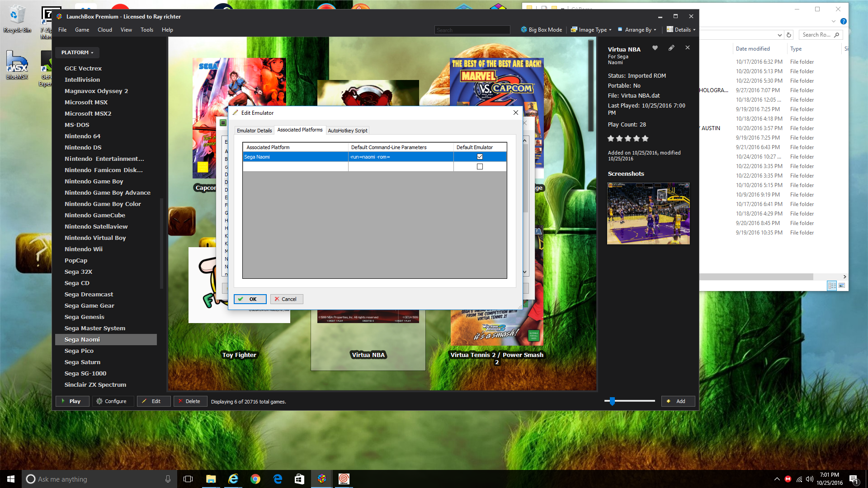
Task: Select Marvel vs Capcom 2 box art
Action: (x=496, y=82)
